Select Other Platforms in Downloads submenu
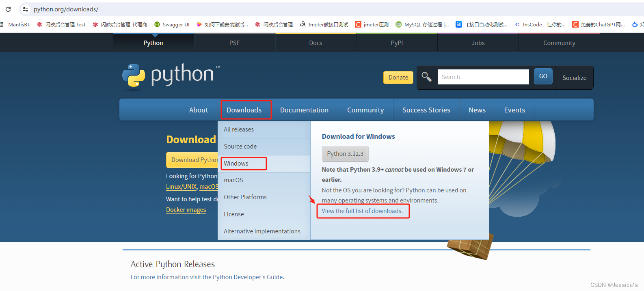 click(x=264, y=197)
